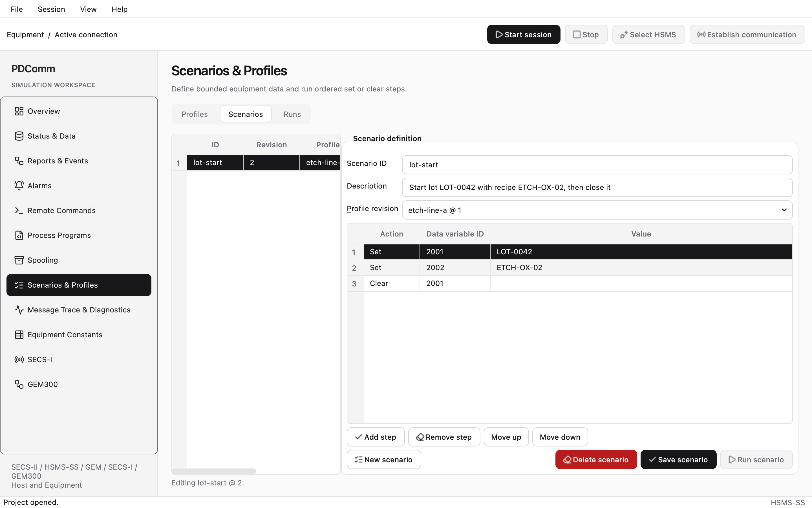Screen dimensions: 812x508
Task: Click the plug icon on Select HSMS
Action: tap(624, 35)
